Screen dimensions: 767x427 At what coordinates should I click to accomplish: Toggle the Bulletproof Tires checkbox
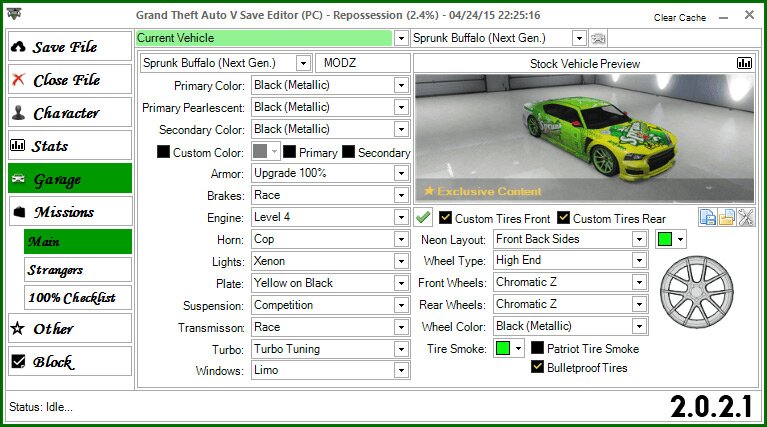pyautogui.click(x=538, y=368)
